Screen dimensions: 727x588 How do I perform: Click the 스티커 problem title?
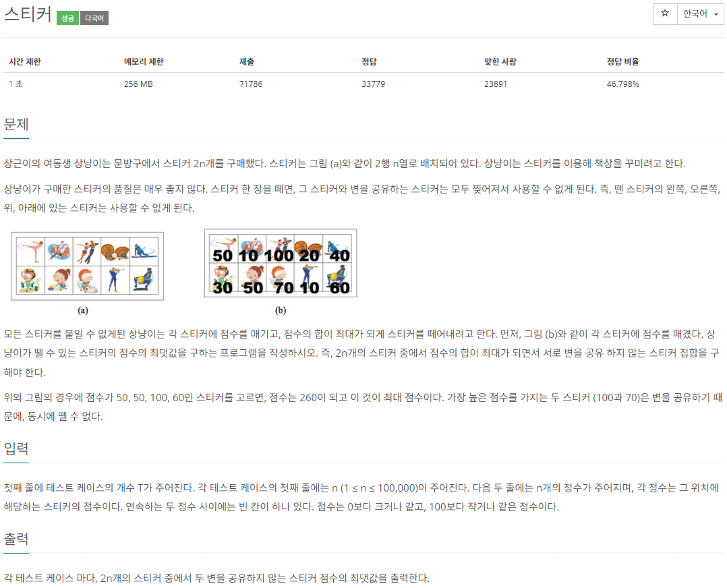tap(28, 14)
